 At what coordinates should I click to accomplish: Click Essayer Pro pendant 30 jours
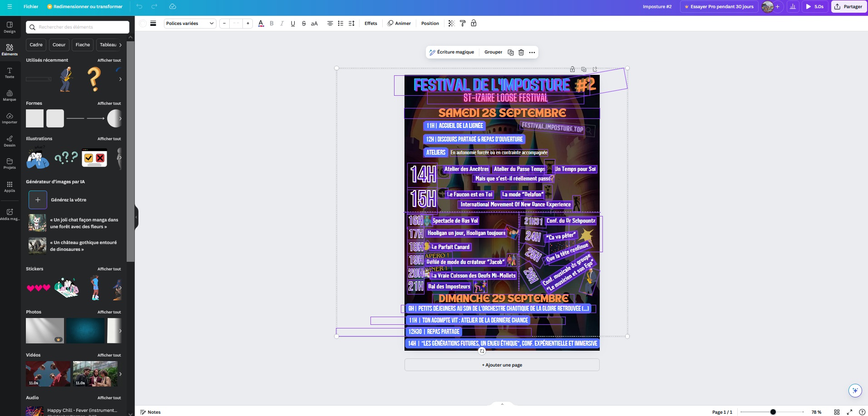coord(719,6)
